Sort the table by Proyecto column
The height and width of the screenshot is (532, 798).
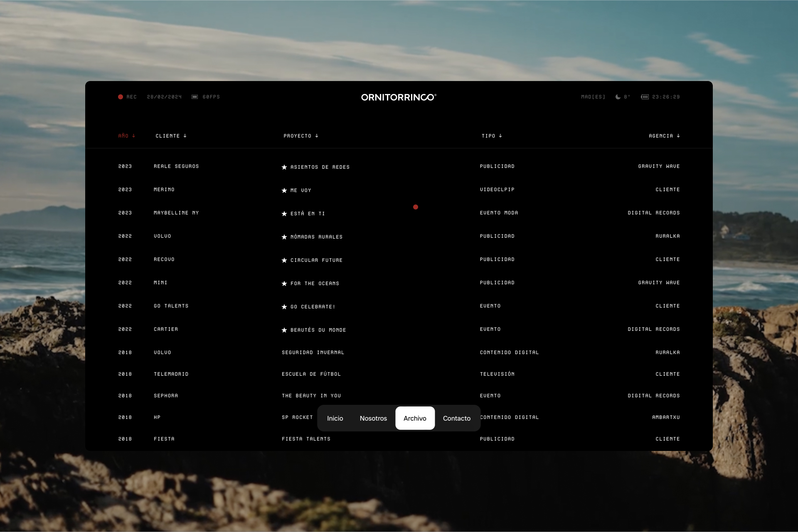coord(301,136)
